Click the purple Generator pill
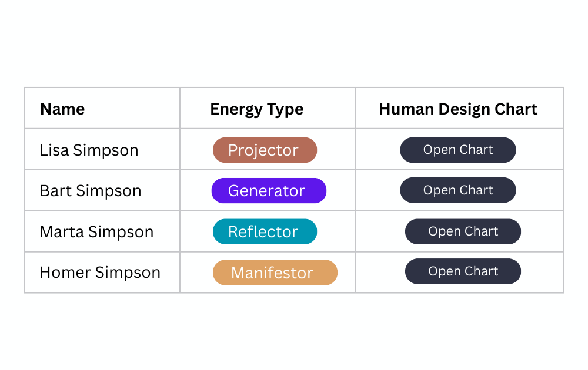Image resolution: width=588 pixels, height=370 pixels. pyautogui.click(x=269, y=191)
